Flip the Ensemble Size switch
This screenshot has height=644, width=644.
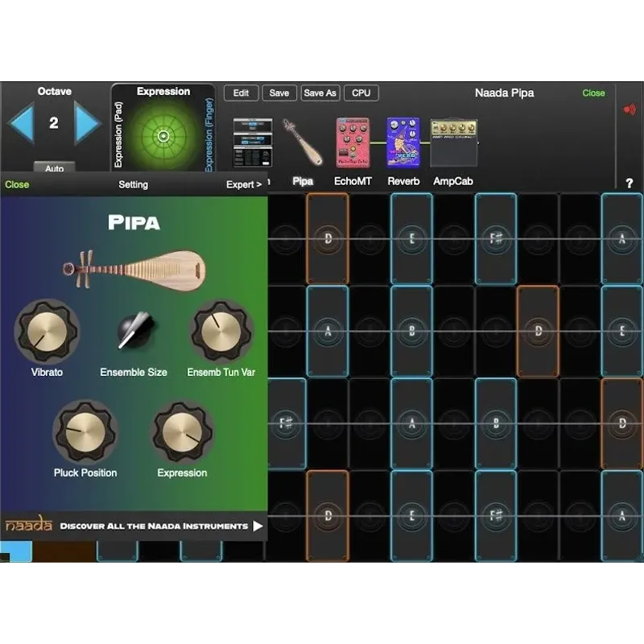135,330
